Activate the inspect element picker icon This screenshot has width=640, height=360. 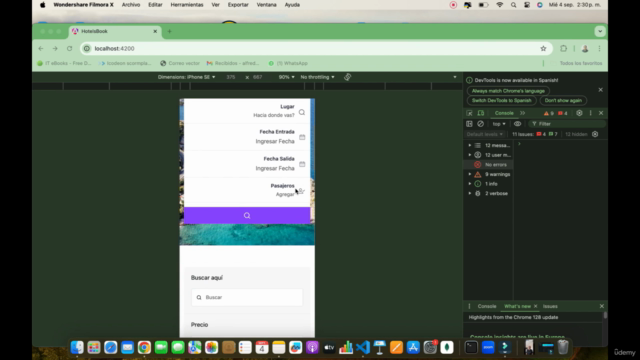[x=469, y=113]
